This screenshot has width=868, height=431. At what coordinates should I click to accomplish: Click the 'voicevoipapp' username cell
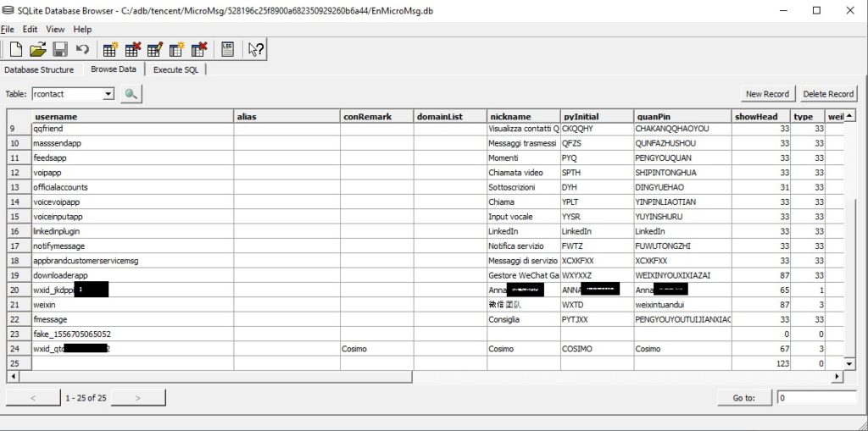pos(133,202)
